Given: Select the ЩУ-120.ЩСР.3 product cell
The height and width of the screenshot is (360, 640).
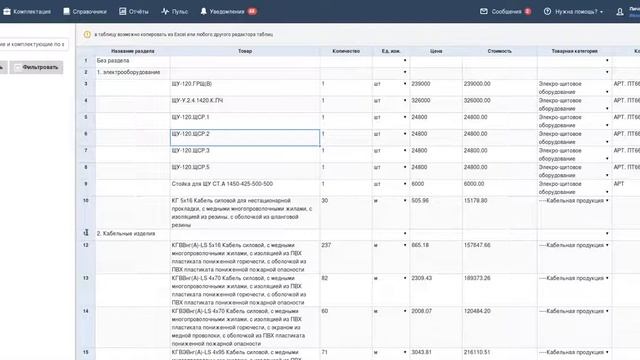Looking at the screenshot, I should (x=245, y=155).
